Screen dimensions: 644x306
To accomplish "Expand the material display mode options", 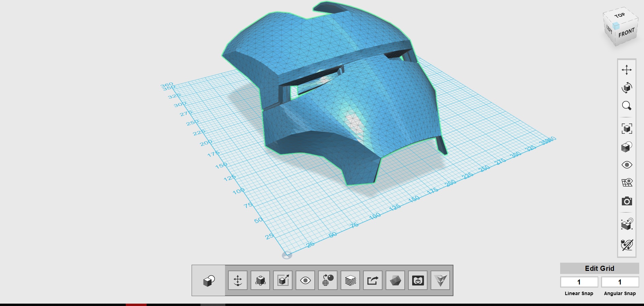I will coord(627,147).
